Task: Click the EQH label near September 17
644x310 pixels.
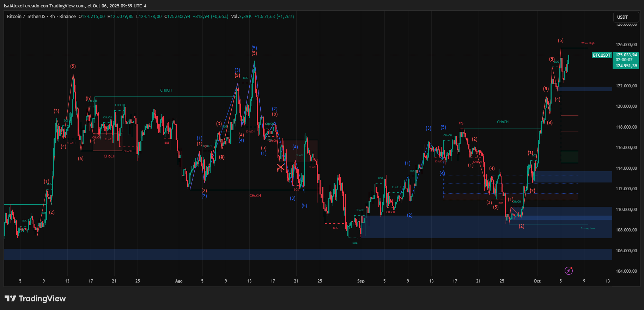Action: tap(461, 124)
